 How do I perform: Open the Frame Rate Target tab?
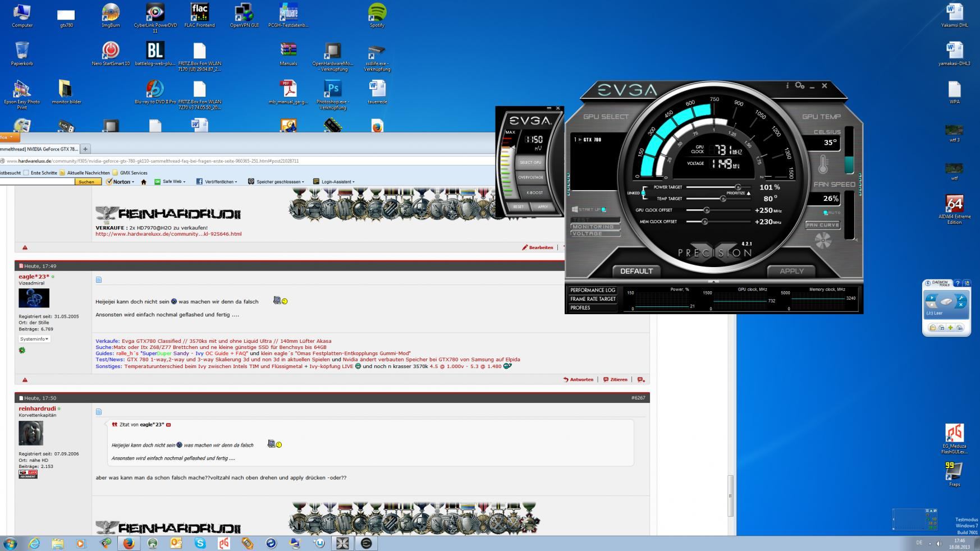[593, 299]
